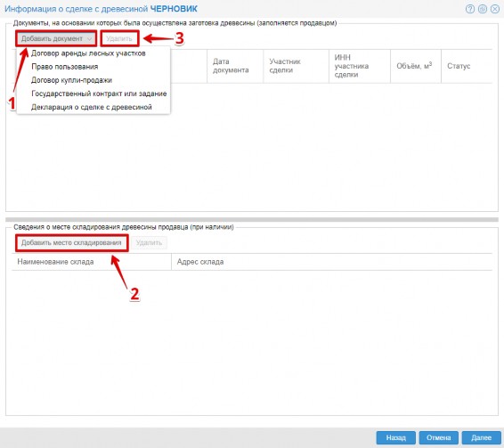Proceed with the Далее button
This screenshot has height=448, width=504.
point(481,437)
